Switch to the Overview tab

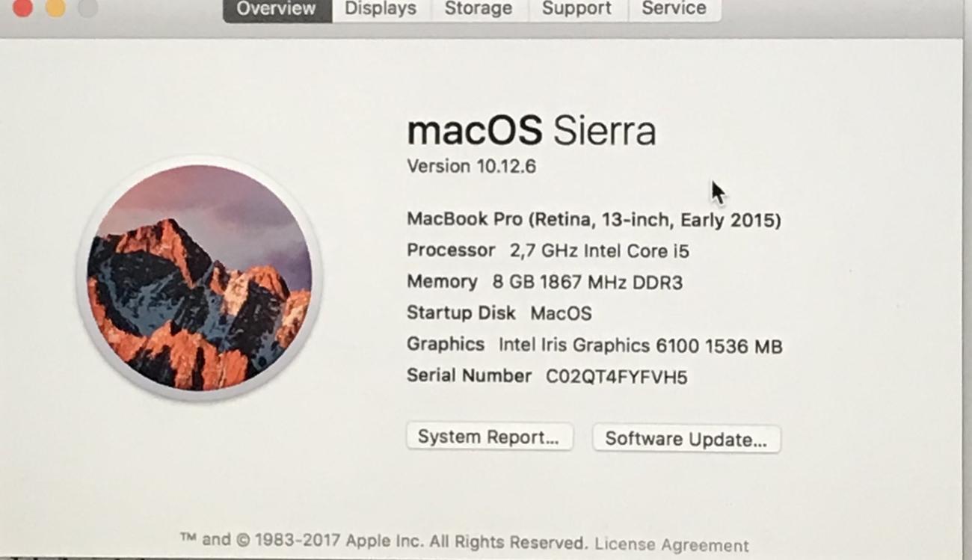[x=277, y=10]
